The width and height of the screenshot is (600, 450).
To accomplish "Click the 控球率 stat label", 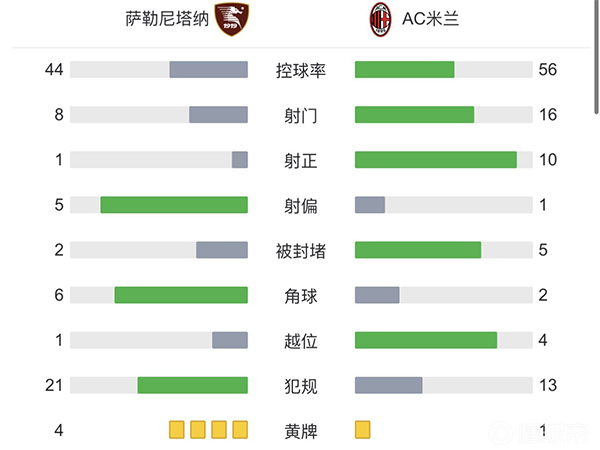I will tap(301, 70).
